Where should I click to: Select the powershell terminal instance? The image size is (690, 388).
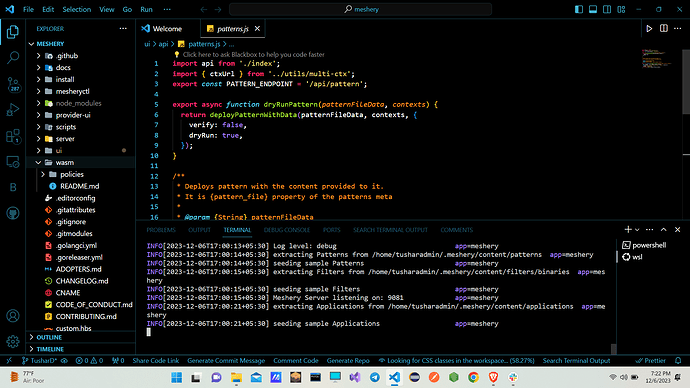click(x=645, y=245)
